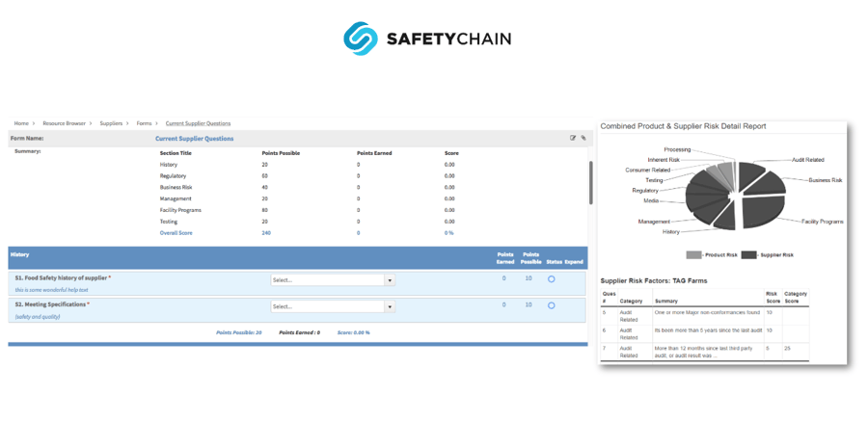This screenshot has height=421, width=868.
Task: Select the History summary row title
Action: 168,165
